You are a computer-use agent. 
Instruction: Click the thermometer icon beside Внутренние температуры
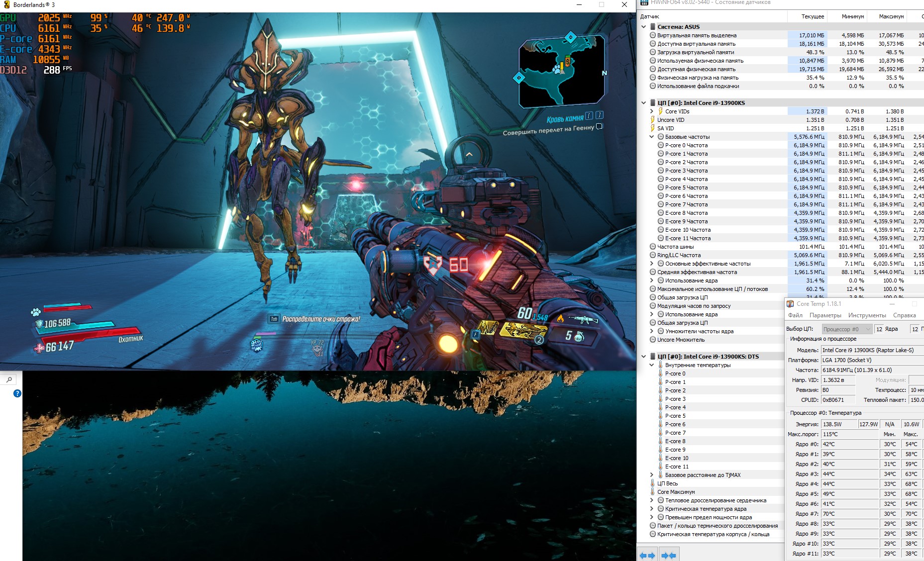(x=661, y=365)
